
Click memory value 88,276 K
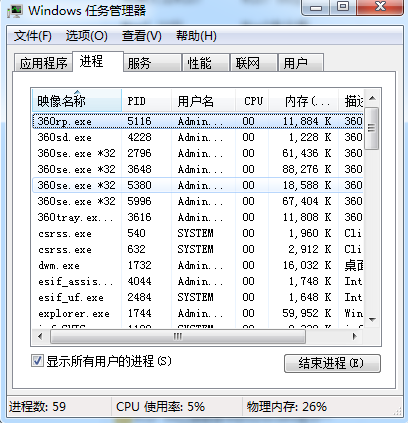(307, 169)
